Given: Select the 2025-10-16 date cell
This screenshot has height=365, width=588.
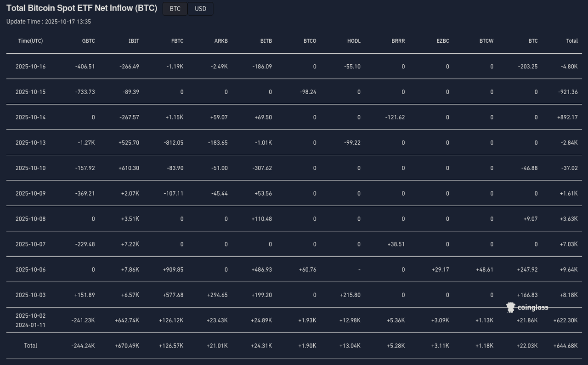Looking at the screenshot, I should [x=31, y=67].
